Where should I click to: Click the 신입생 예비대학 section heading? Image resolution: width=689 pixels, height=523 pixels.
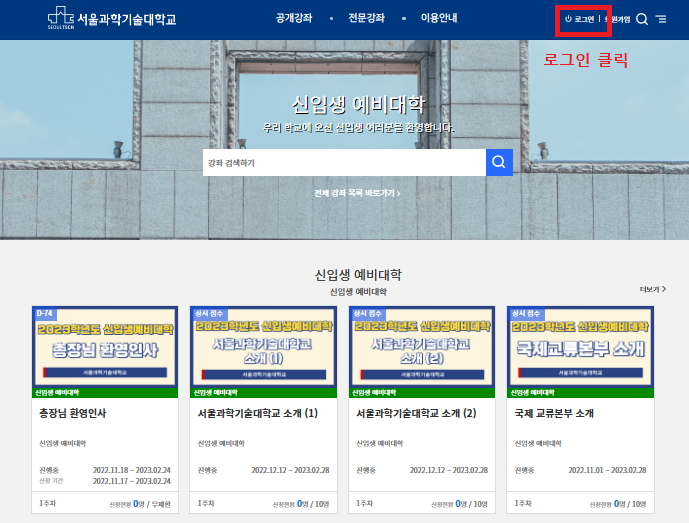(358, 275)
